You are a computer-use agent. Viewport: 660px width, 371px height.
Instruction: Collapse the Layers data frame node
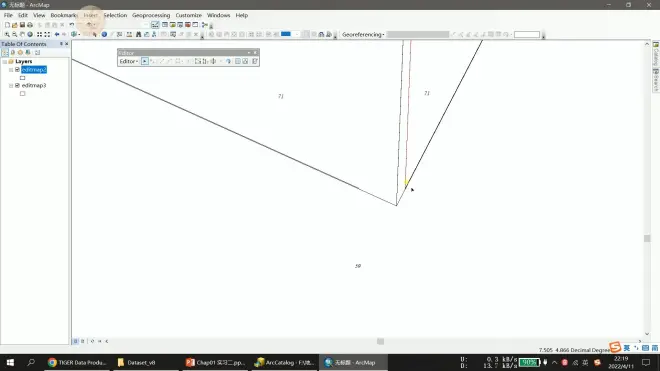[x=5, y=61]
